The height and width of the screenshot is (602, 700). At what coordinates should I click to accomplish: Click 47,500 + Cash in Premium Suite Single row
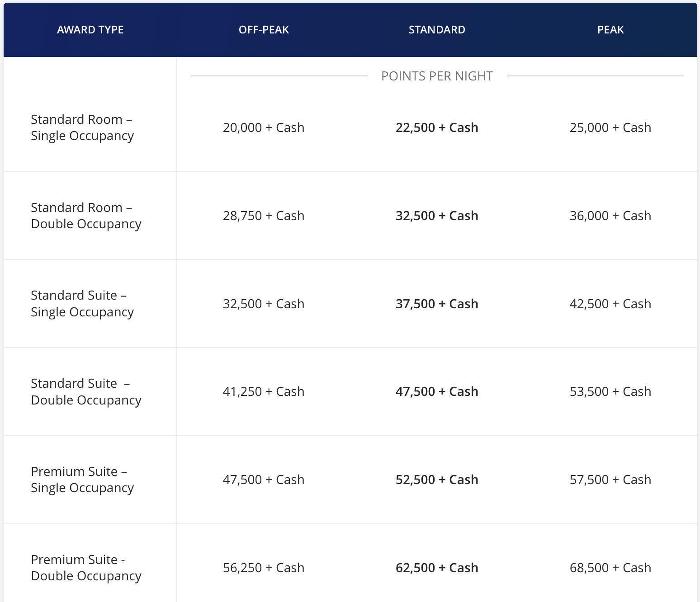coord(264,480)
